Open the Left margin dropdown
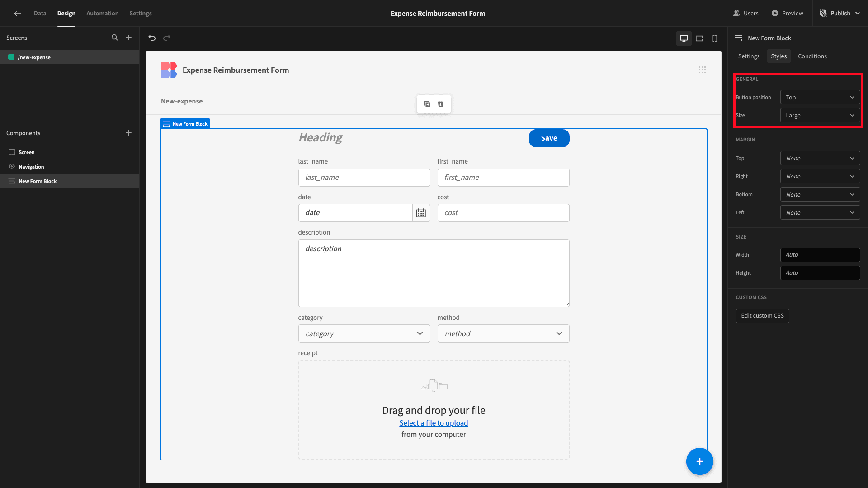868x488 pixels. tap(820, 212)
